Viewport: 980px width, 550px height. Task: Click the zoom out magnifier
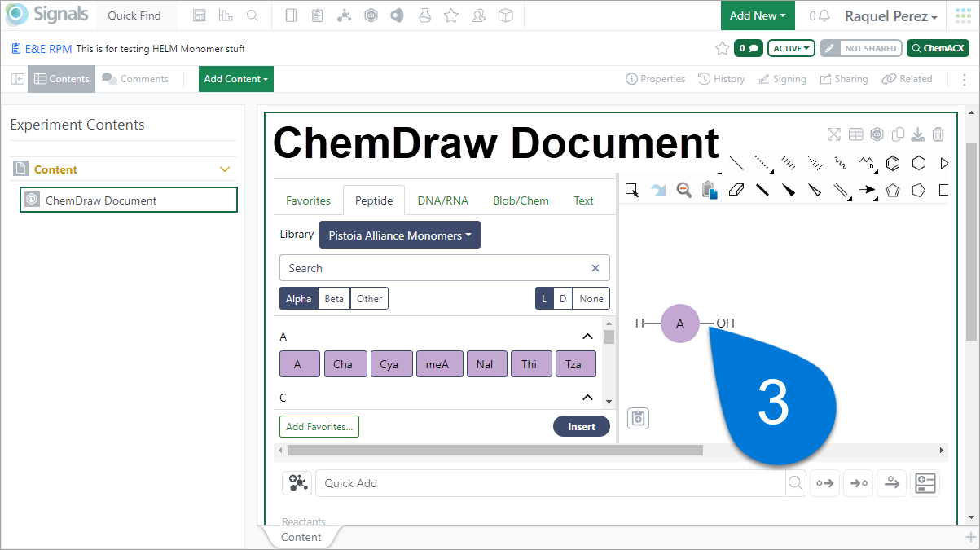[x=684, y=190]
